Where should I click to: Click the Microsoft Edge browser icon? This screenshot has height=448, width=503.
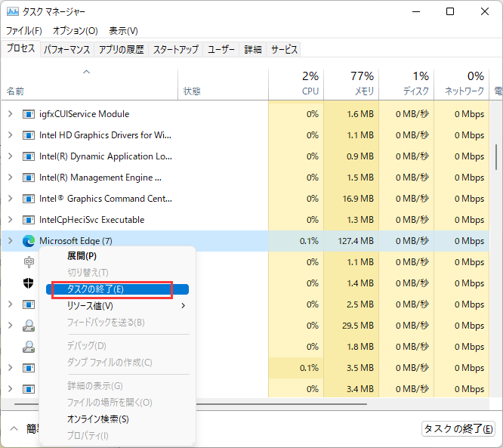coord(29,241)
